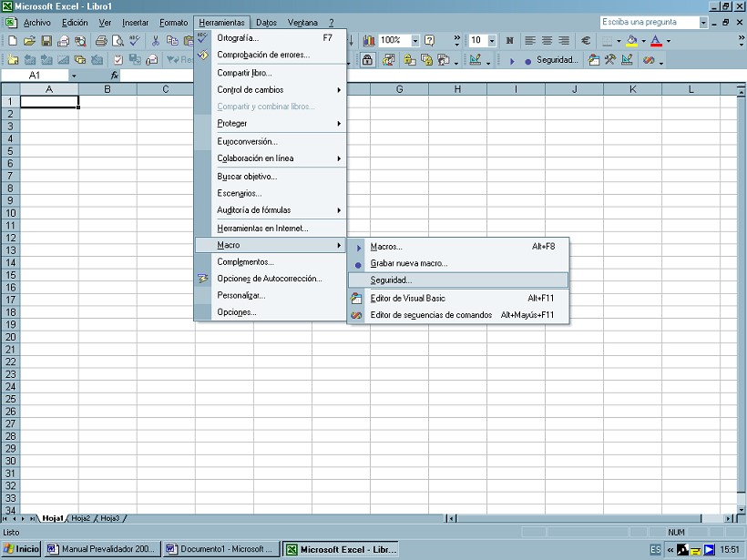The height and width of the screenshot is (560, 747).
Task: Open the Edición menu
Action: click(x=75, y=23)
